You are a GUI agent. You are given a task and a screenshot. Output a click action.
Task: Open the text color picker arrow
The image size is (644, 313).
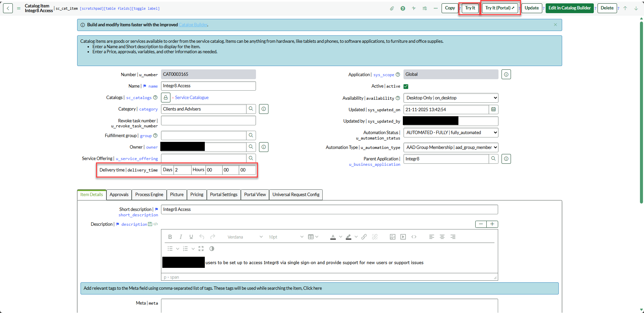[341, 237]
